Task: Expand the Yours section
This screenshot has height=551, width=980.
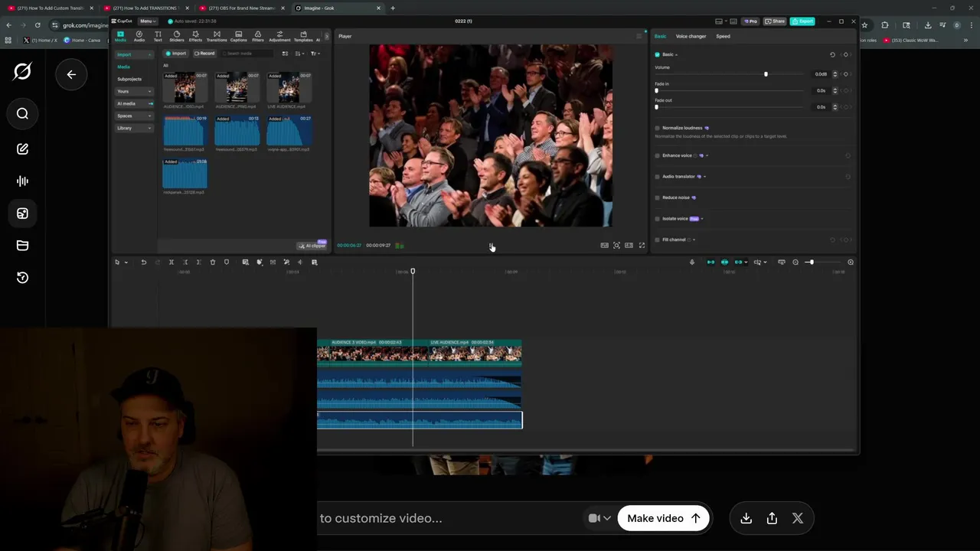Action: [134, 92]
